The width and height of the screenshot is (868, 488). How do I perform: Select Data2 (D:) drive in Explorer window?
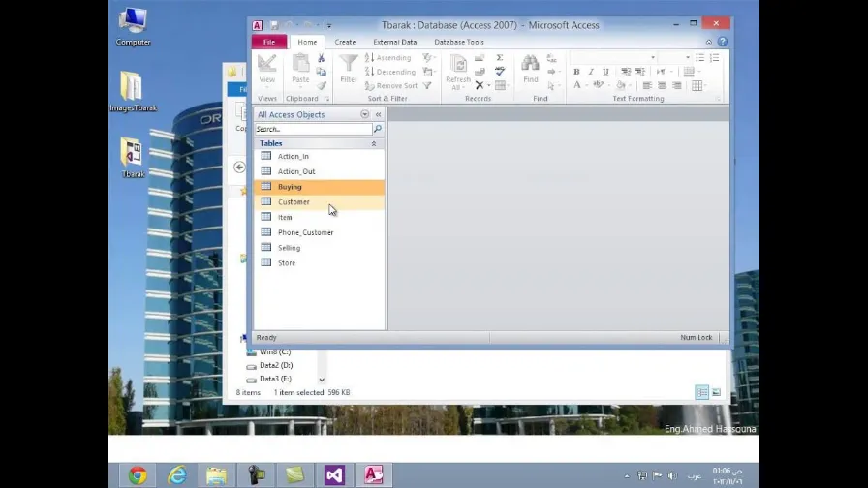[x=270, y=365]
